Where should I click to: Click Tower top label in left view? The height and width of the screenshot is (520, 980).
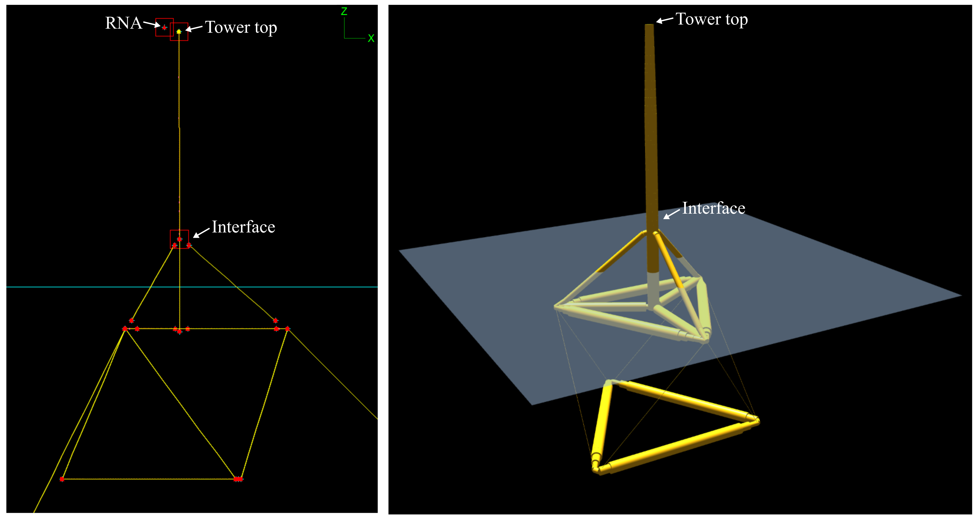[241, 27]
